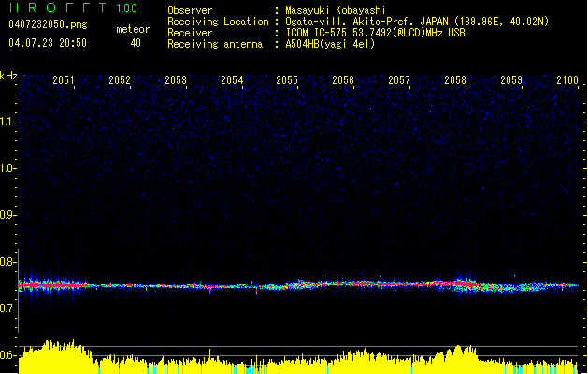Click the 0.6 kHz frequency axis label
Viewport: 588px width, 374px height.
(7, 355)
